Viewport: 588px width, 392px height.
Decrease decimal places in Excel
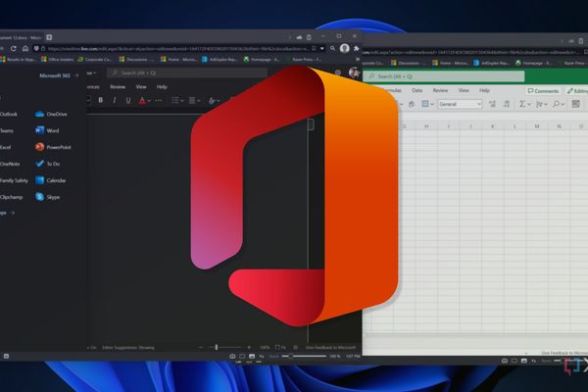(x=507, y=104)
